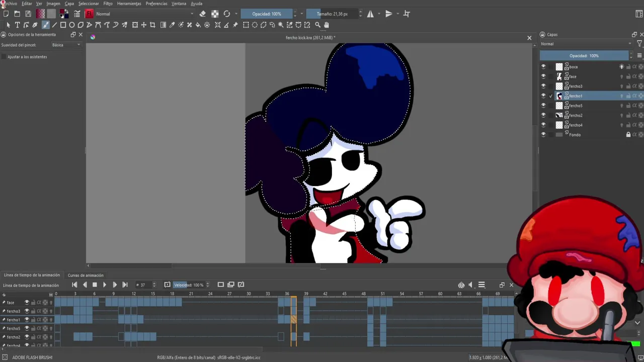Hide the Fondo layer
644x362 pixels.
543,135
